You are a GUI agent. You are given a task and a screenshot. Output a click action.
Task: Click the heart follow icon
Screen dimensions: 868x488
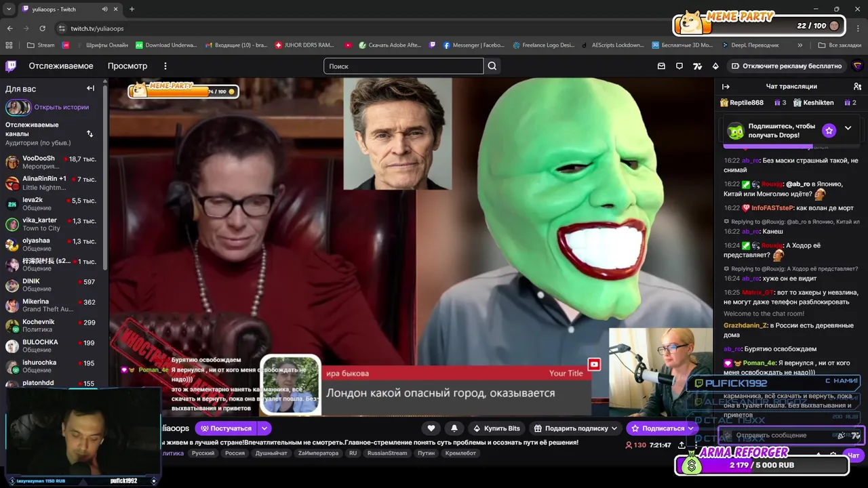(x=431, y=428)
